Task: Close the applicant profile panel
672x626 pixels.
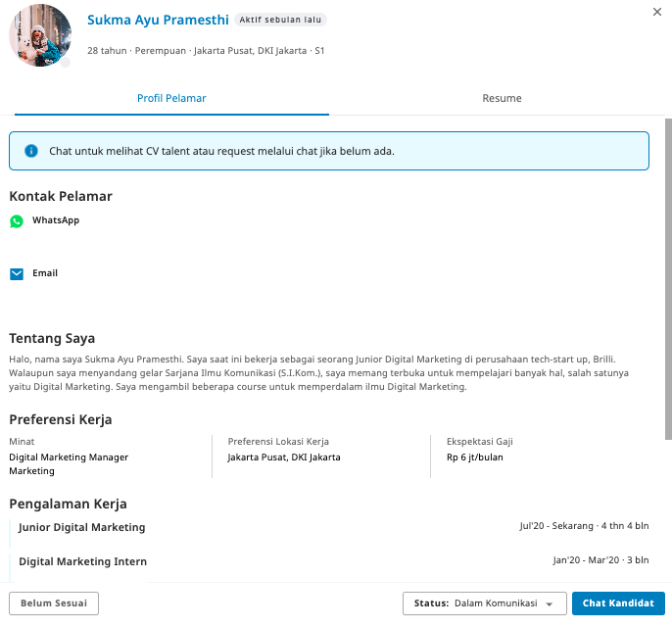Action: coord(656,12)
